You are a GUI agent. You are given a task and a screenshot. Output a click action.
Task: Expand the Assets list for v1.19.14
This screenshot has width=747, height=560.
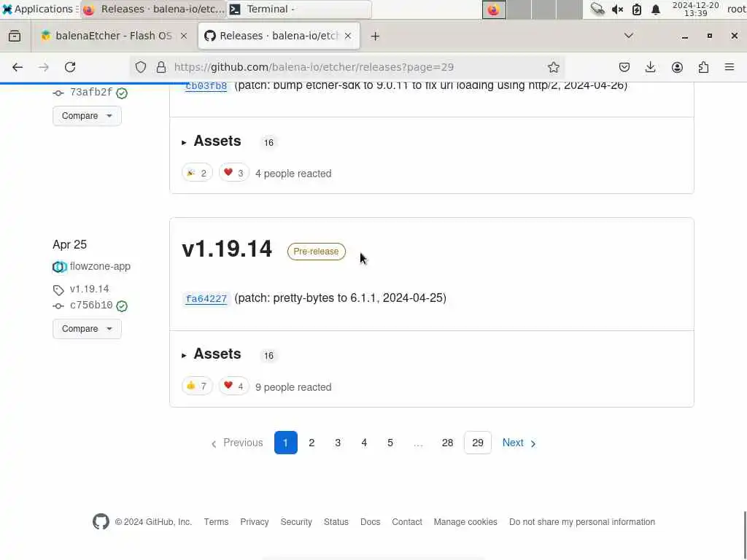(212, 354)
